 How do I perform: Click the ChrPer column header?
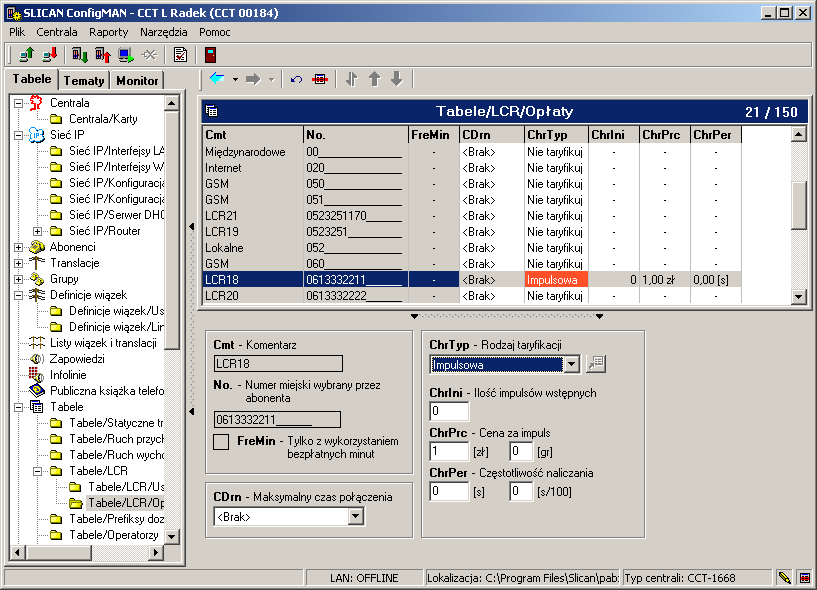[715, 135]
